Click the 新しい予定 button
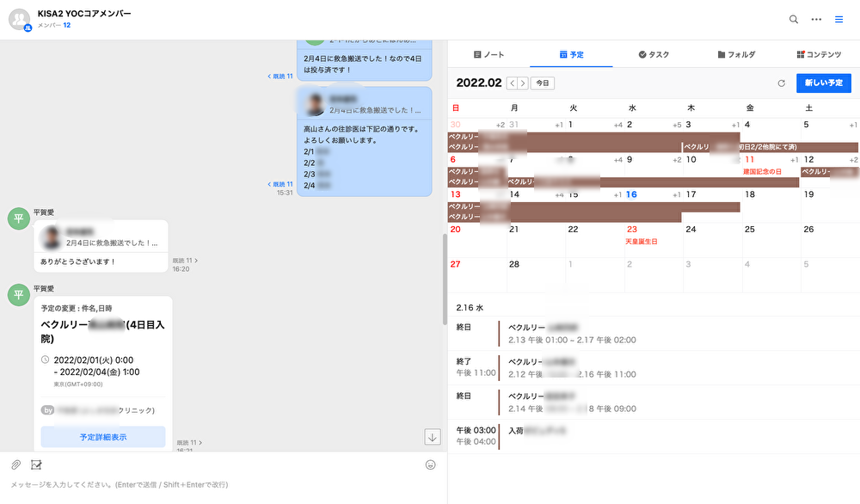The height and width of the screenshot is (504, 860). [x=823, y=83]
